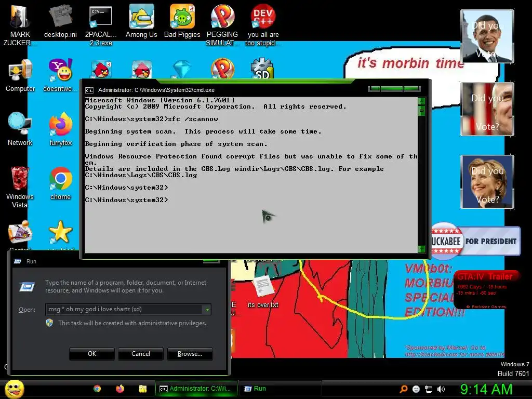Open Firefox from the taskbar

[120, 389]
